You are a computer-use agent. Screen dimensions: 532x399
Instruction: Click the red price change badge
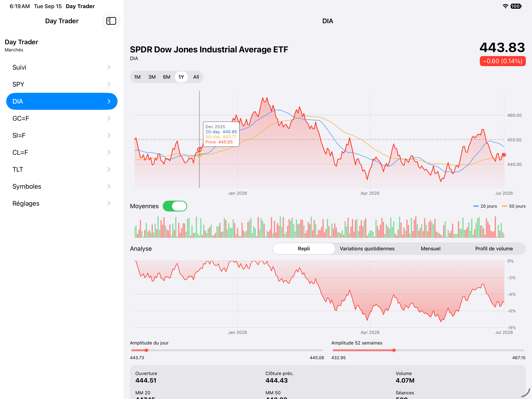[503, 61]
